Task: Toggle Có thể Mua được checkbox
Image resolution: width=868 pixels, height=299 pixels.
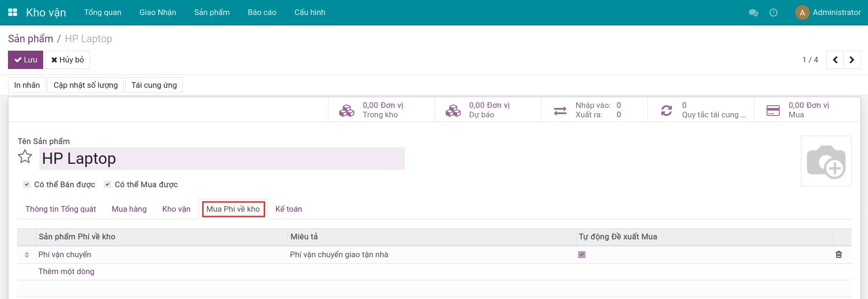Action: (107, 184)
